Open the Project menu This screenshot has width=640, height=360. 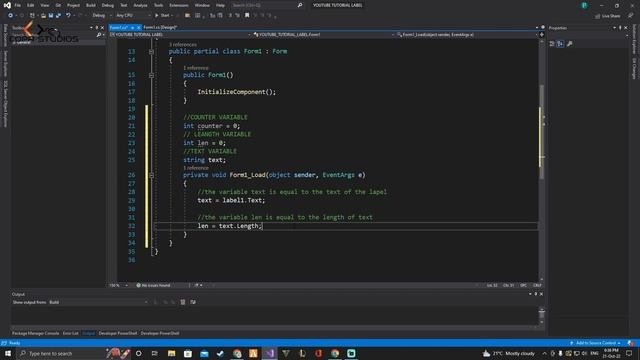(x=73, y=5)
